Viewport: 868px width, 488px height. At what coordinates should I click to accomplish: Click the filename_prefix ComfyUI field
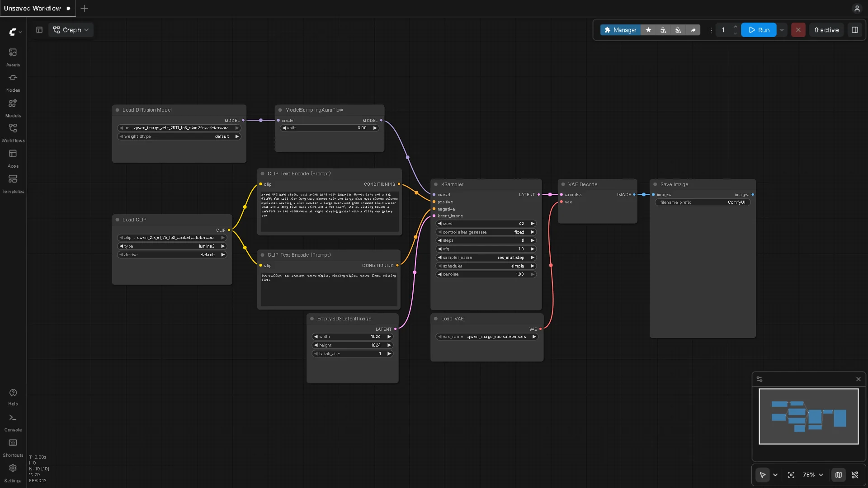tap(703, 202)
